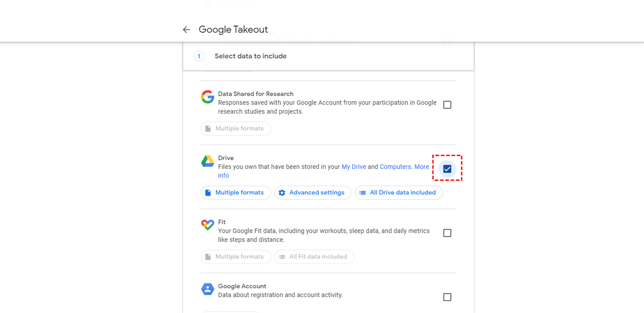Open Drive's Multiple formats options
The height and width of the screenshot is (313, 644).
point(236,193)
